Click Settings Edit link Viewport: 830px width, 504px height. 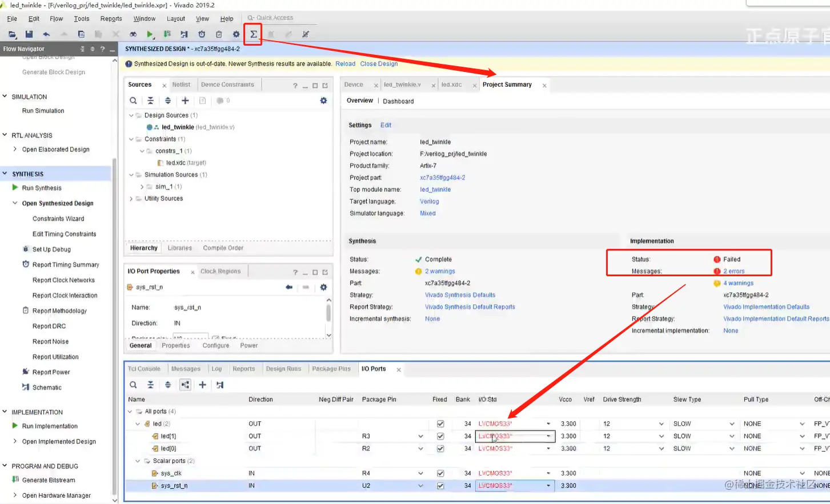(x=386, y=125)
